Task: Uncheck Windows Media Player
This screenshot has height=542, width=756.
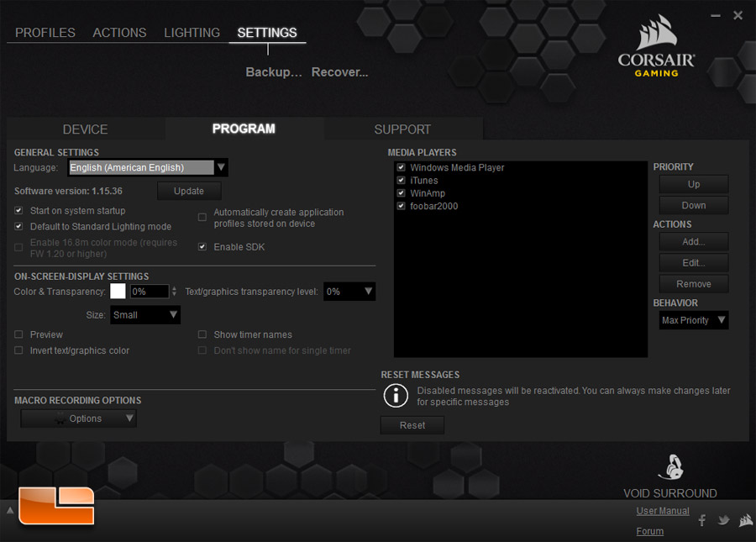Action: (402, 167)
